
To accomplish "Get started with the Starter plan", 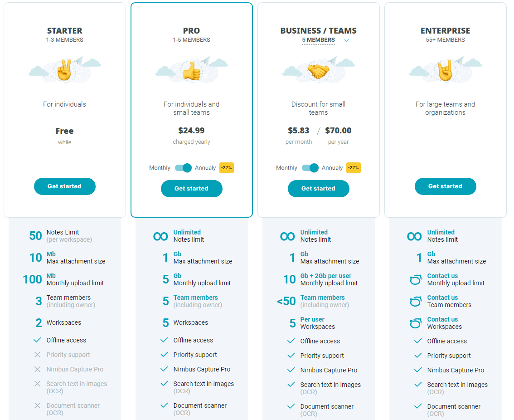I will coord(64,186).
